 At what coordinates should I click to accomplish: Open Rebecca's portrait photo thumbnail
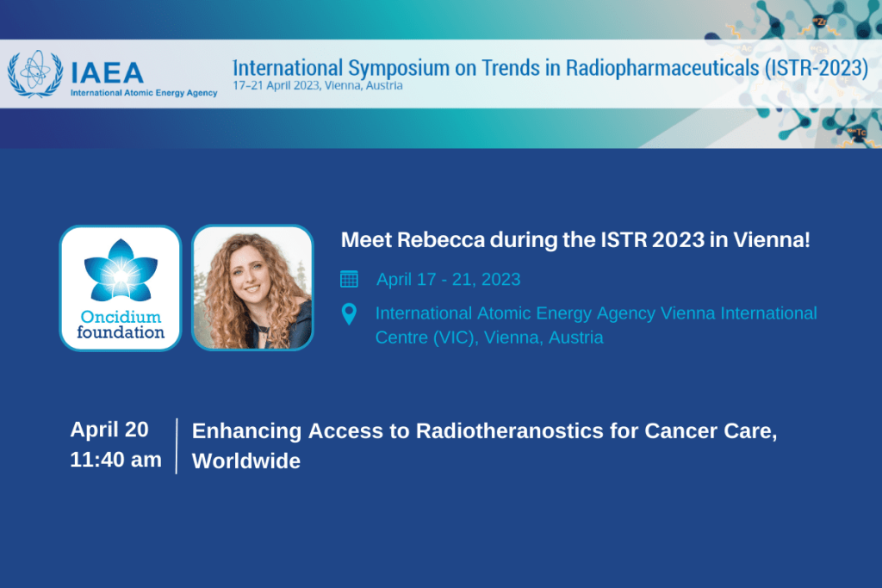click(x=252, y=288)
